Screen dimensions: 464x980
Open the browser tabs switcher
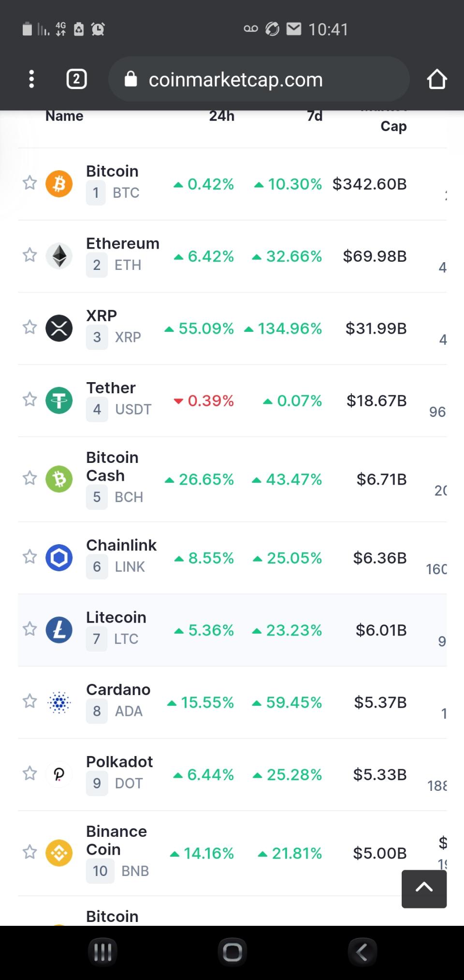[x=76, y=79]
